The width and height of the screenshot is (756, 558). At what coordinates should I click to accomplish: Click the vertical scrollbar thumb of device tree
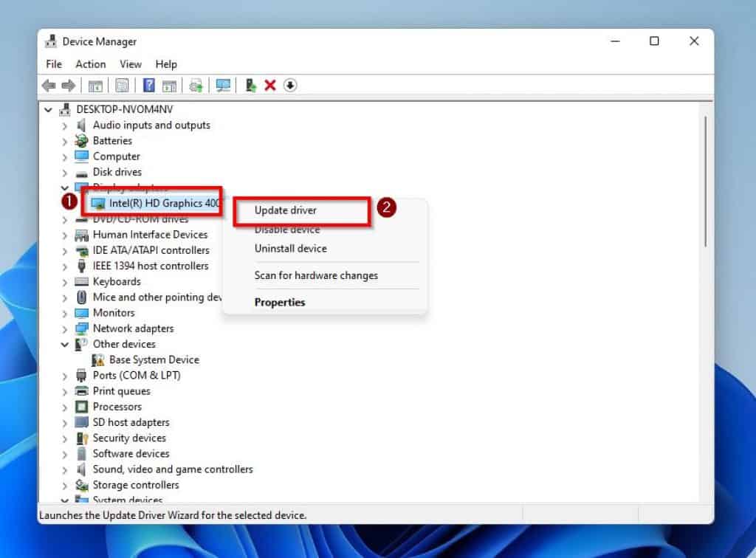[x=705, y=181]
